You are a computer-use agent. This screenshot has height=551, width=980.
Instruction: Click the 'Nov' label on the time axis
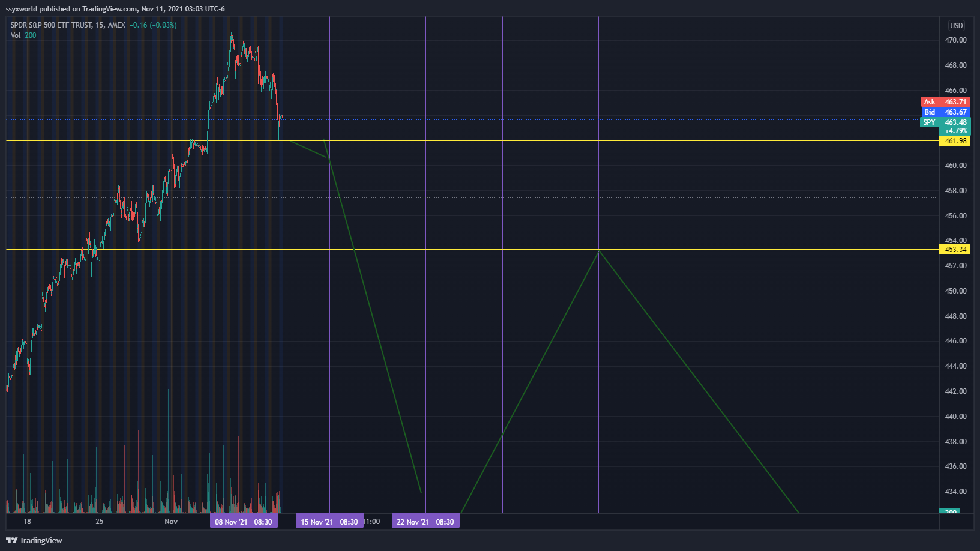(171, 522)
